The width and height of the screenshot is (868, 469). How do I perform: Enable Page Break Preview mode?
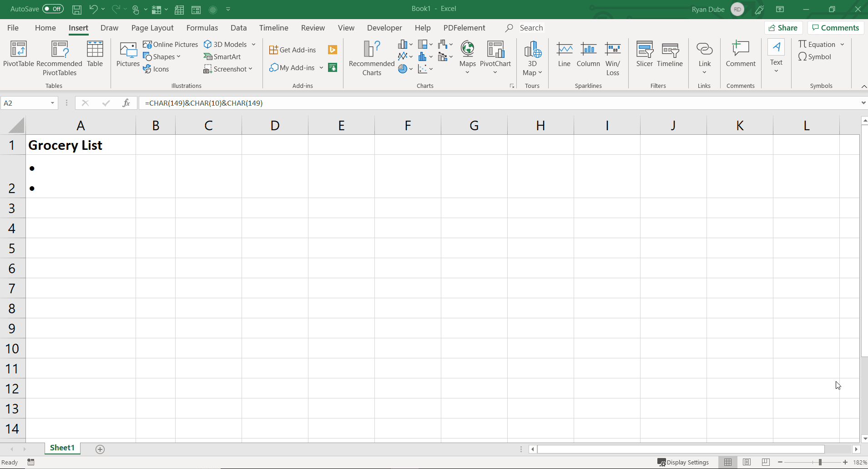766,462
